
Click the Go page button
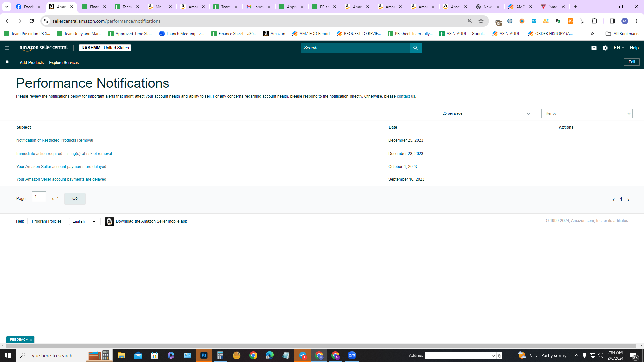click(75, 198)
